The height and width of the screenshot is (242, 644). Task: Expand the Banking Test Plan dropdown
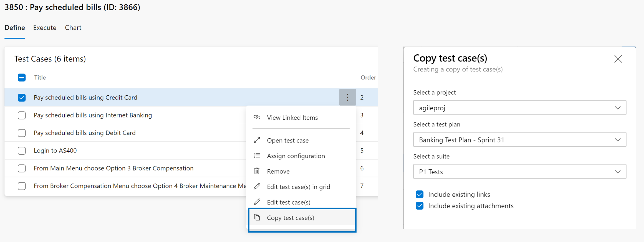click(519, 140)
